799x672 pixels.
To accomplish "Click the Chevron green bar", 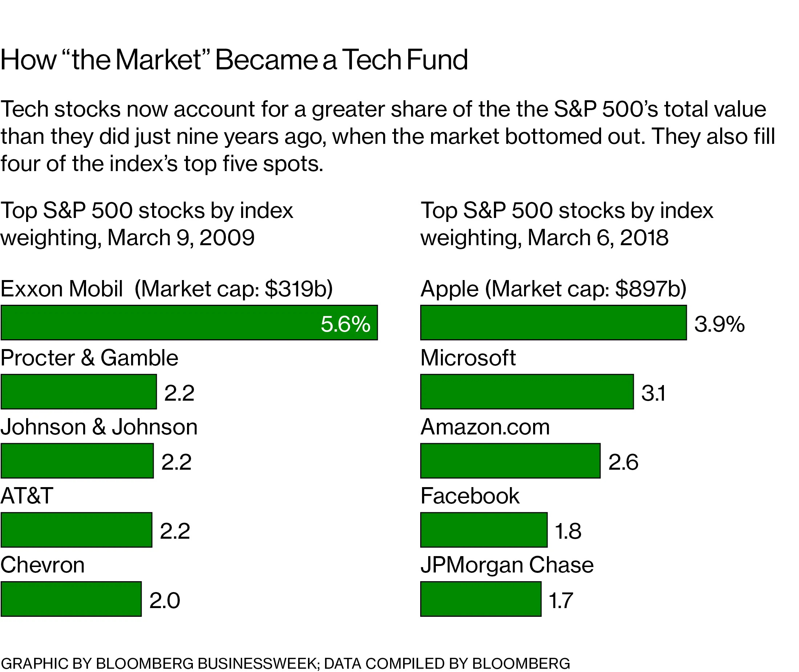I will coord(71,599).
